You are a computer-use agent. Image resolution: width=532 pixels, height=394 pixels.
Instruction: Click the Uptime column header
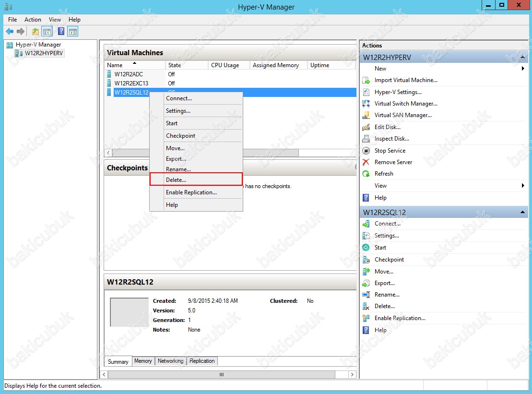coord(331,65)
